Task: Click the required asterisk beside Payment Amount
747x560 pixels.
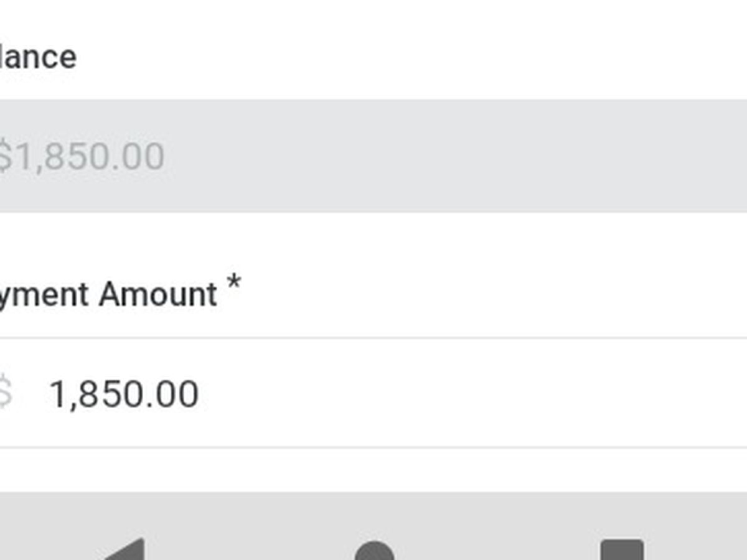Action: point(233,284)
